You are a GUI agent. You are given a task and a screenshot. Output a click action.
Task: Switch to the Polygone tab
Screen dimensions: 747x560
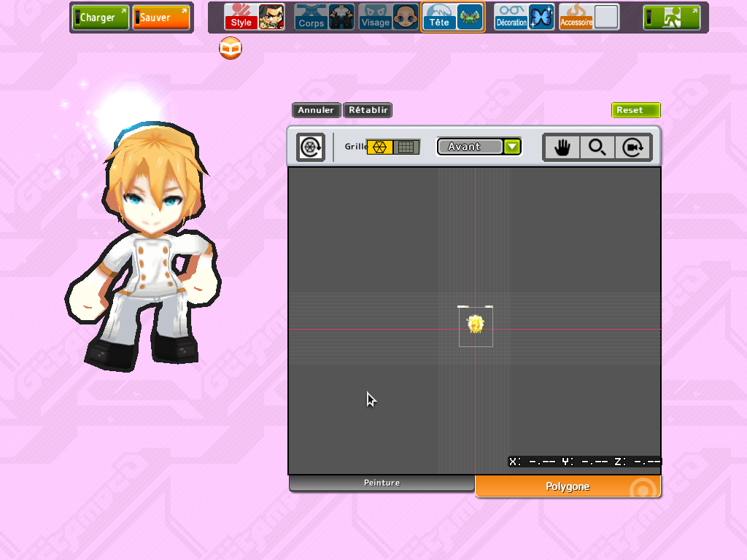568,486
